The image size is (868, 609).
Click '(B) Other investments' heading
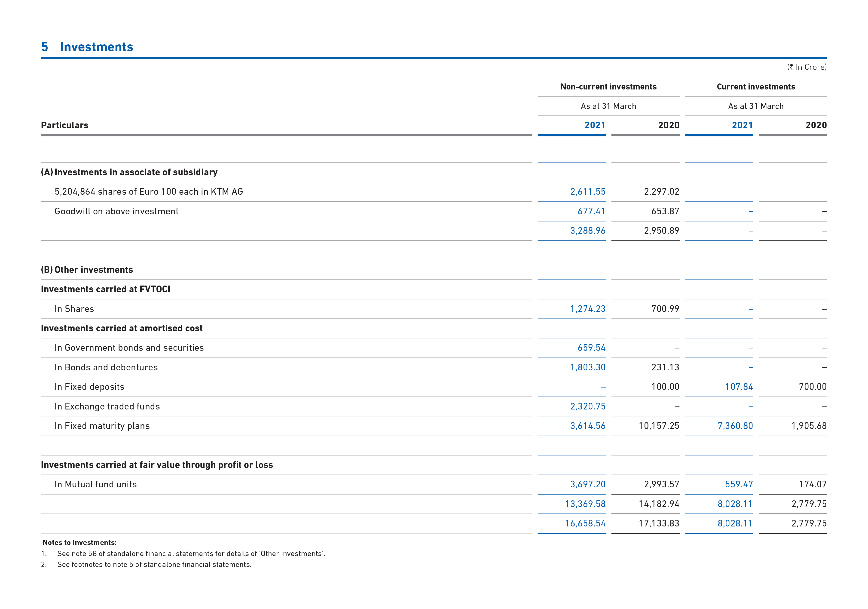click(87, 270)
